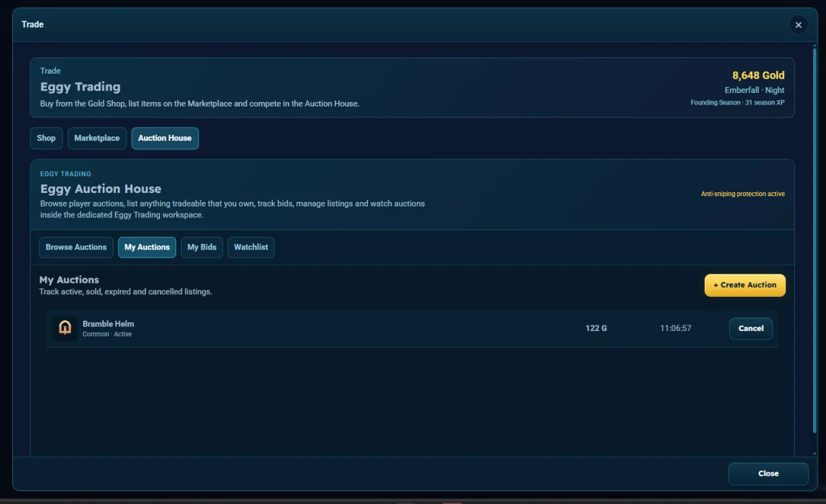This screenshot has height=504, width=826.
Task: Open the Shop tab
Action: point(46,138)
